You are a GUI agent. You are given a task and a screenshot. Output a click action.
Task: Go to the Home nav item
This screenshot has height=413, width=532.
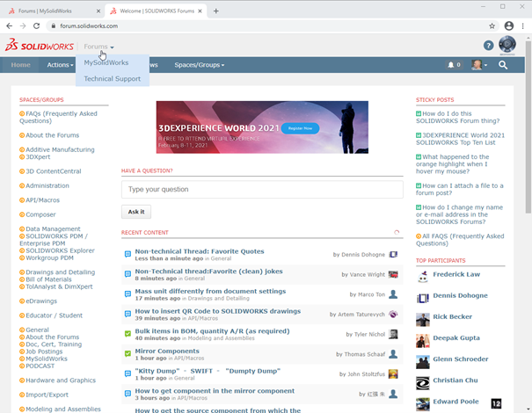pyautogui.click(x=21, y=65)
